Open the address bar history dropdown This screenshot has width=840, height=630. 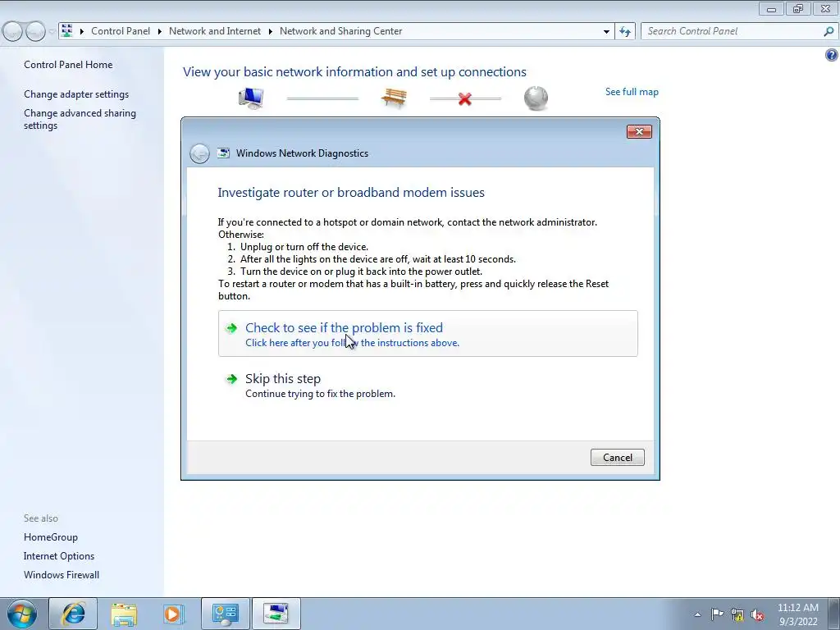click(606, 32)
